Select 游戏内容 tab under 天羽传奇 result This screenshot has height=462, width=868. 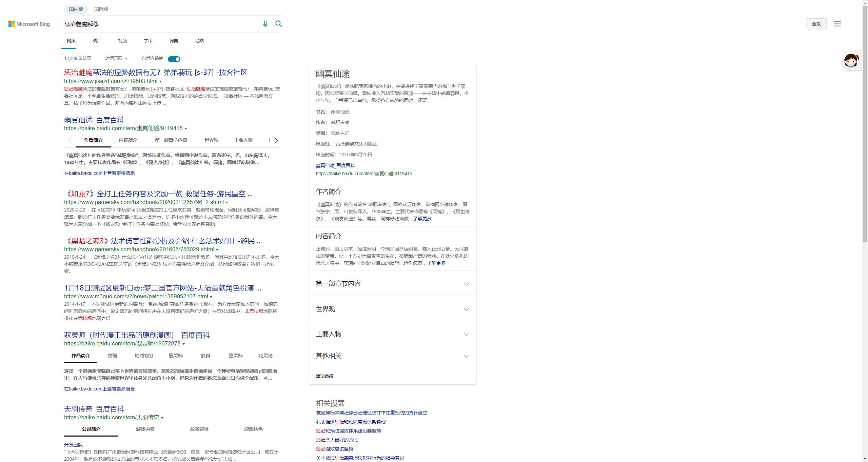coord(145,429)
